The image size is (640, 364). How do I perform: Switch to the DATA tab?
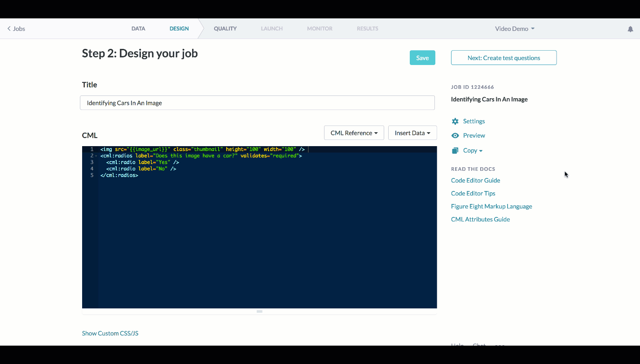(138, 29)
